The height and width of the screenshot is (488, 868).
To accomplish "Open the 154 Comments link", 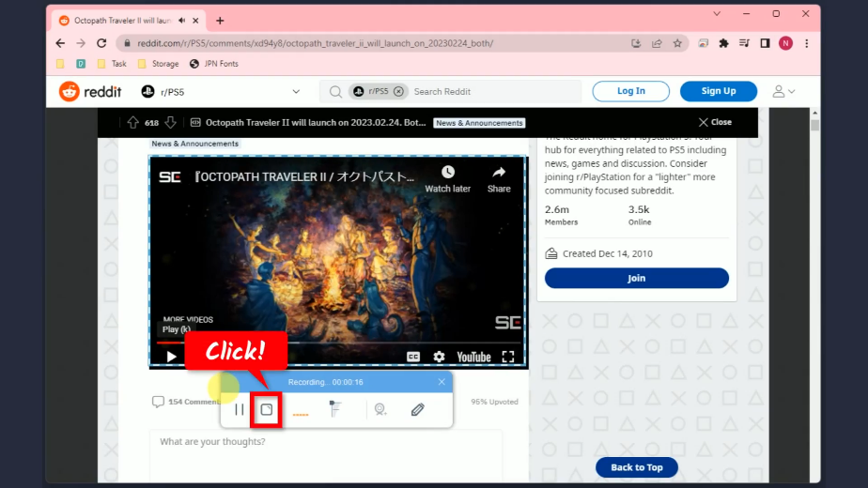I will (187, 402).
